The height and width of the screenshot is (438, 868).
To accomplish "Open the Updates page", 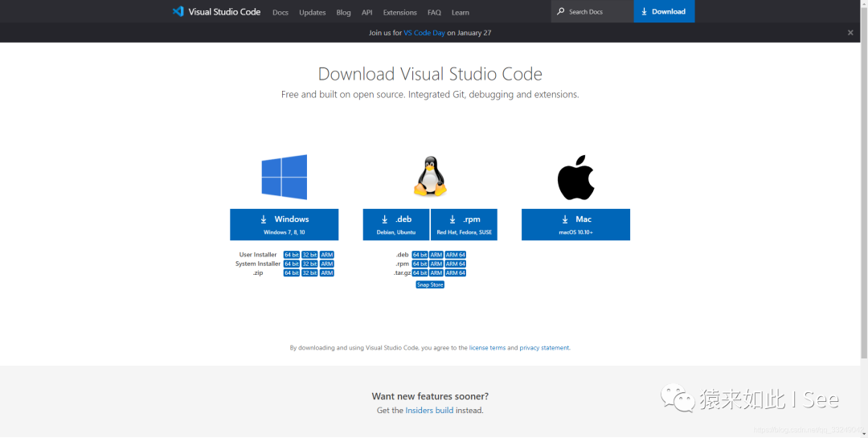I will 312,12.
